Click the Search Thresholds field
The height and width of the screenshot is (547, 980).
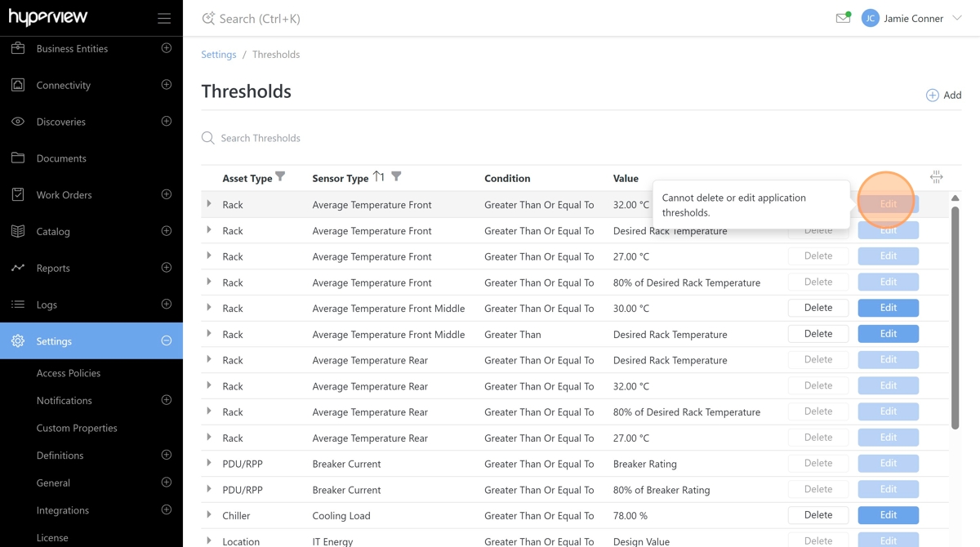[327, 138]
